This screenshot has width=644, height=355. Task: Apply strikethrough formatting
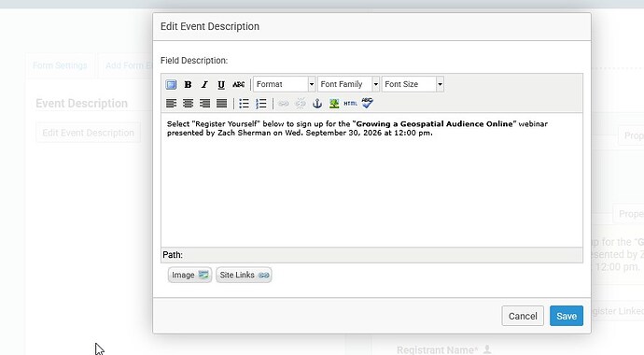click(238, 84)
